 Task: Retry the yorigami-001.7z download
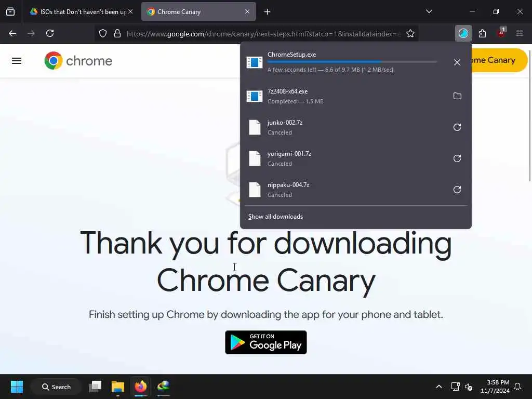pyautogui.click(x=457, y=158)
